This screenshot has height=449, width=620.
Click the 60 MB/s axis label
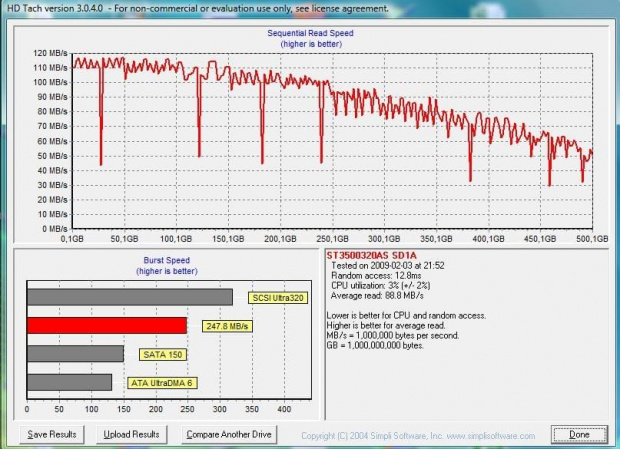(x=52, y=141)
